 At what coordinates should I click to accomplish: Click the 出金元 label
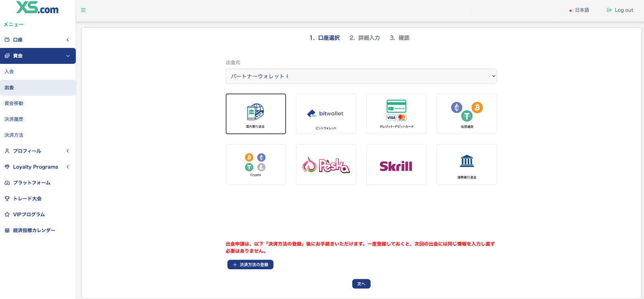pos(233,63)
